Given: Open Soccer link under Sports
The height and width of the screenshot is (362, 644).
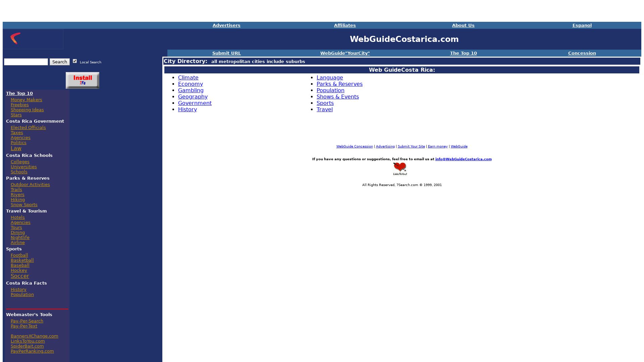Looking at the screenshot, I should [20, 276].
